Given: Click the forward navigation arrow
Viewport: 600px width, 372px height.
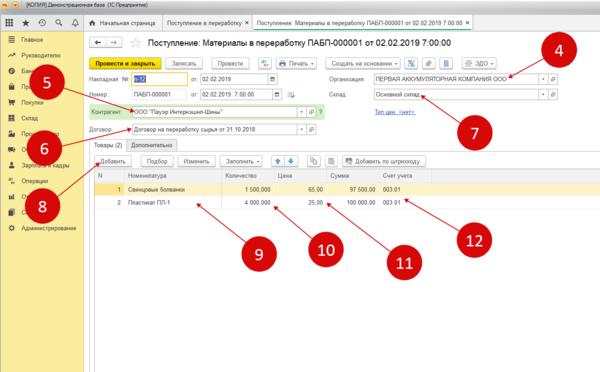Looking at the screenshot, I should click(114, 42).
